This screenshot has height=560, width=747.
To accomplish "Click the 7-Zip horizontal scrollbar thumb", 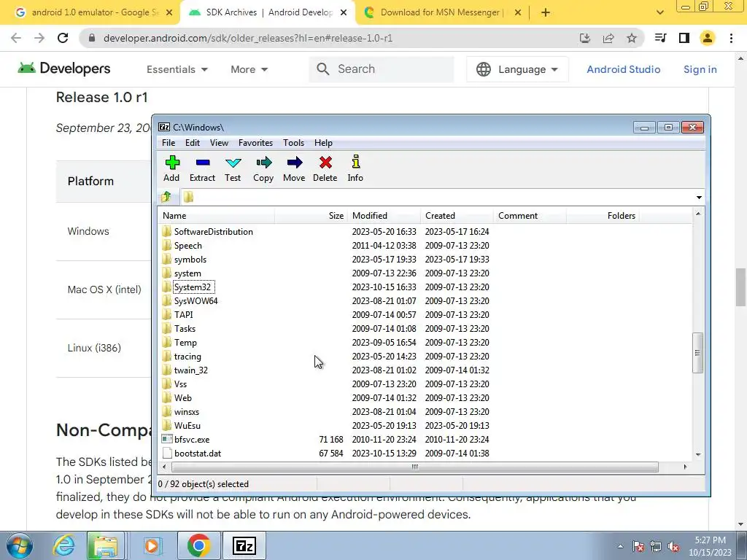I will coord(414,467).
